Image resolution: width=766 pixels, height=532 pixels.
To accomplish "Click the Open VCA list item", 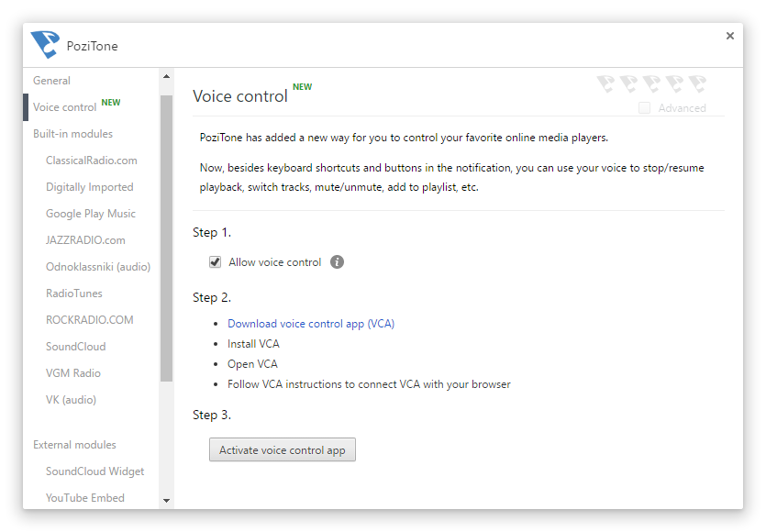I will (252, 364).
